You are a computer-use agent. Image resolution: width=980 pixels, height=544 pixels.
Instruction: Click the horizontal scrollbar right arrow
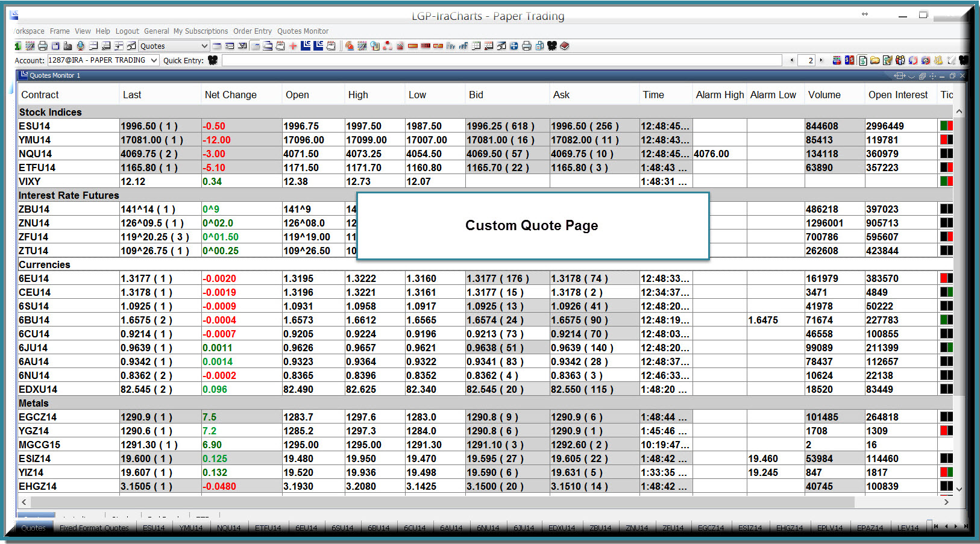946,502
